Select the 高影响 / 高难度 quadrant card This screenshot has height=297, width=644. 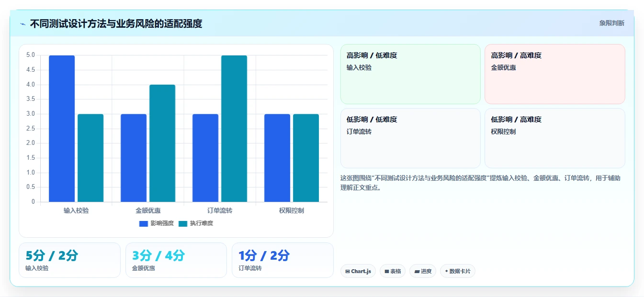pyautogui.click(x=555, y=74)
